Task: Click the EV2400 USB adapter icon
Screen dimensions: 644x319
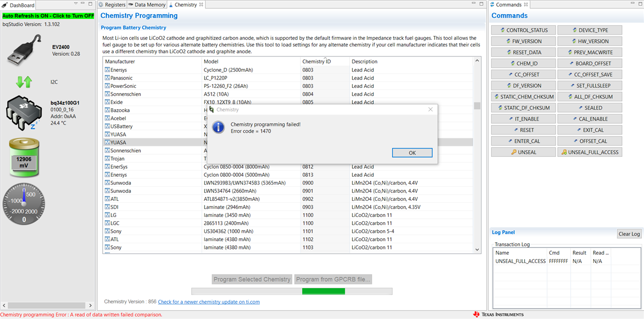Action: pyautogui.click(x=24, y=51)
